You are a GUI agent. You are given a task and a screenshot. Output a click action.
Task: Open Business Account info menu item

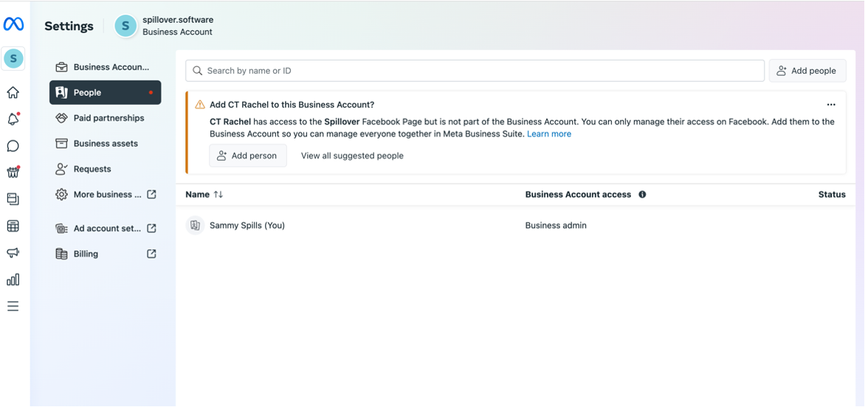[105, 67]
